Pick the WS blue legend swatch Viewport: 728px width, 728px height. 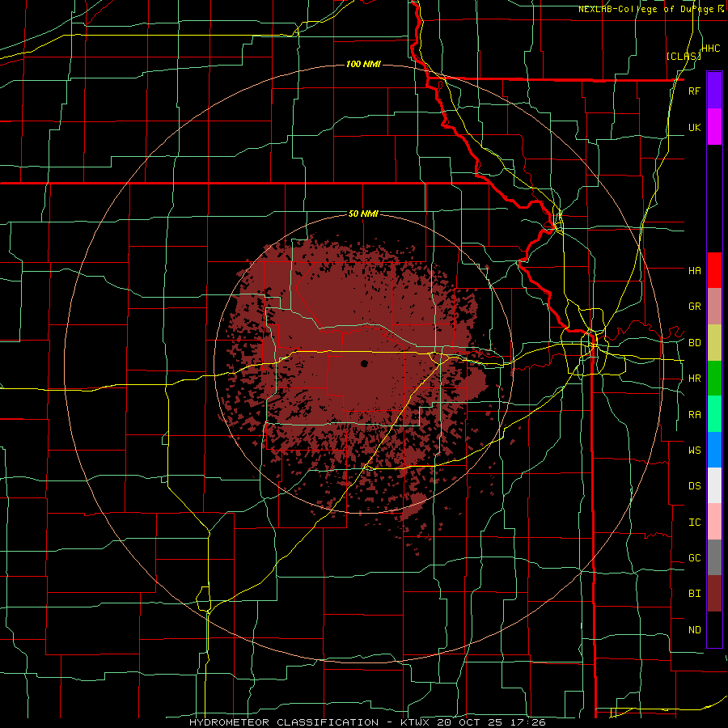pyautogui.click(x=714, y=450)
